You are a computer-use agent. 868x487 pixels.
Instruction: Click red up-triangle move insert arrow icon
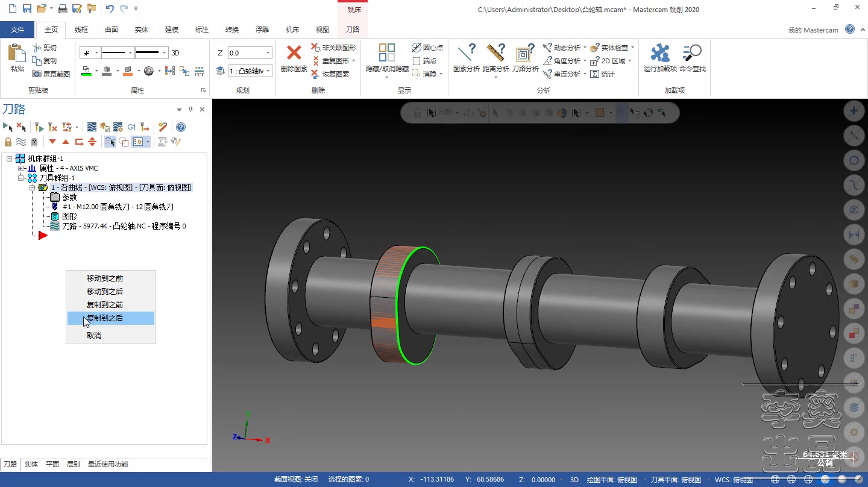click(x=66, y=142)
